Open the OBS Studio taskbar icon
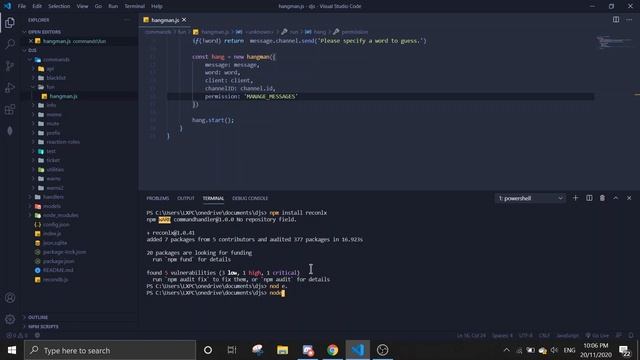The height and width of the screenshot is (360, 640). [x=382, y=350]
